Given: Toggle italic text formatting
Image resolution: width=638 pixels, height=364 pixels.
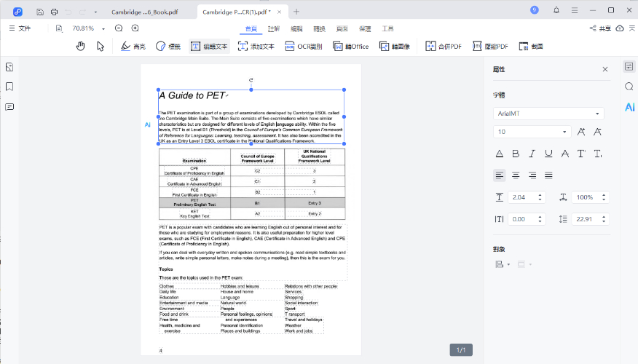Looking at the screenshot, I should [532, 154].
